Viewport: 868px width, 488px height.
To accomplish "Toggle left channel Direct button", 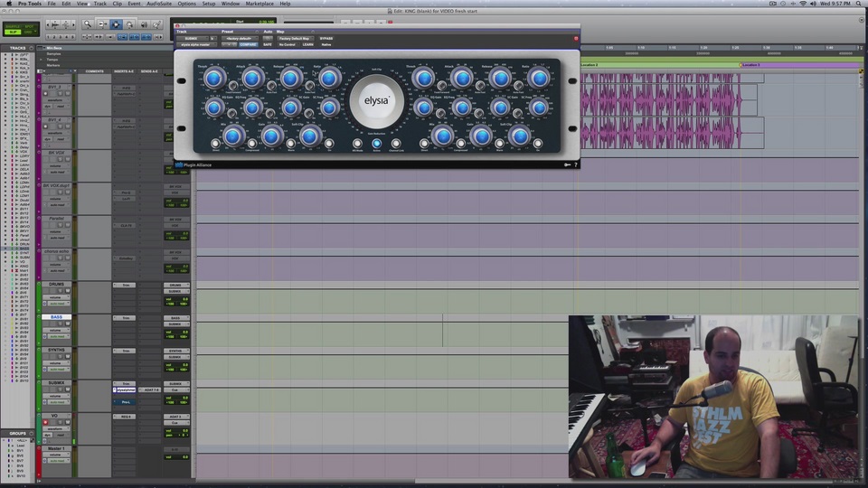I will 215,144.
